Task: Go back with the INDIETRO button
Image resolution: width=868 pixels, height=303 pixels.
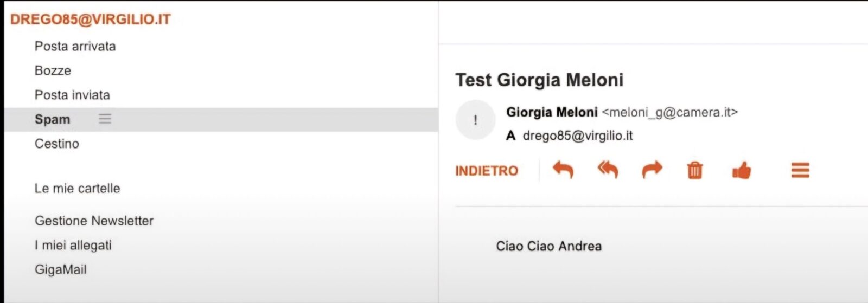Action: pos(487,171)
